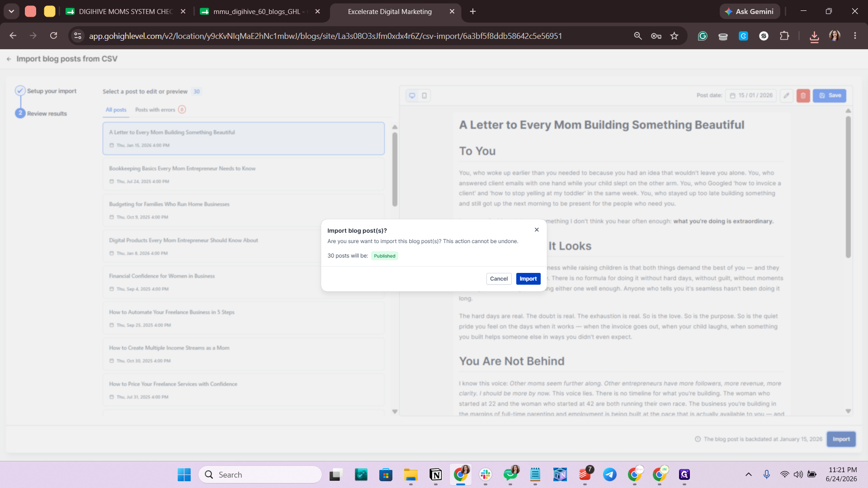
Task: Open Ask Gemini
Action: 749,11
